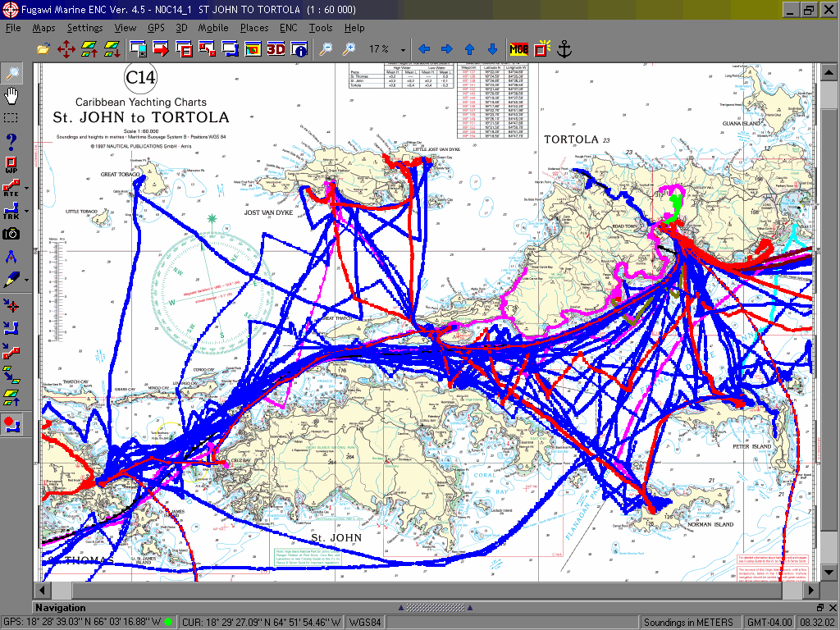Image resolution: width=840 pixels, height=630 pixels.
Task: Expand the pencil tool dropdown arrow
Action: pyautogui.click(x=26, y=280)
